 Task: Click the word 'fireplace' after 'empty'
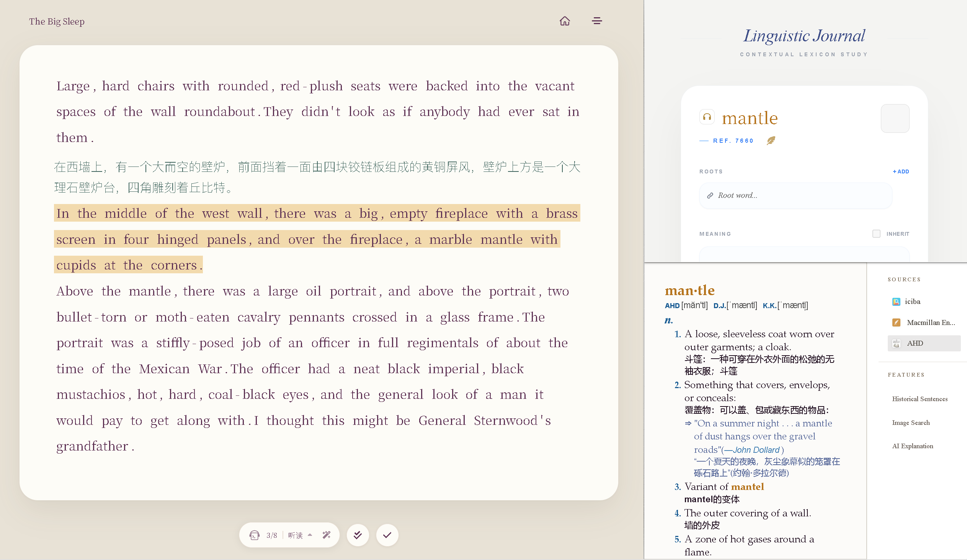click(461, 213)
